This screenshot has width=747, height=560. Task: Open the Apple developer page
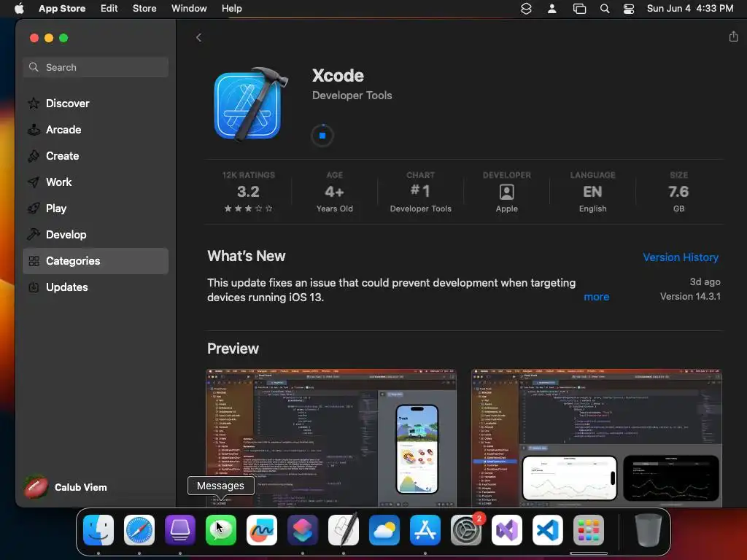(x=506, y=192)
